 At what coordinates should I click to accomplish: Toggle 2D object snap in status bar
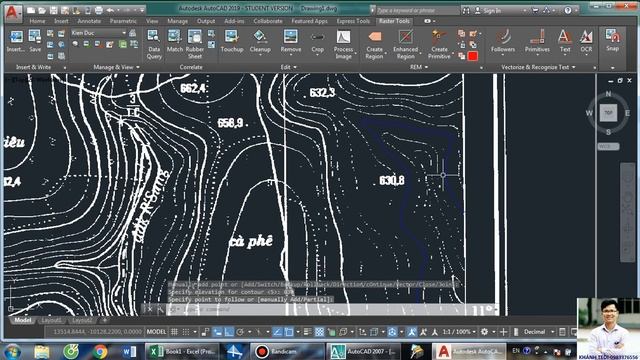[x=289, y=332]
